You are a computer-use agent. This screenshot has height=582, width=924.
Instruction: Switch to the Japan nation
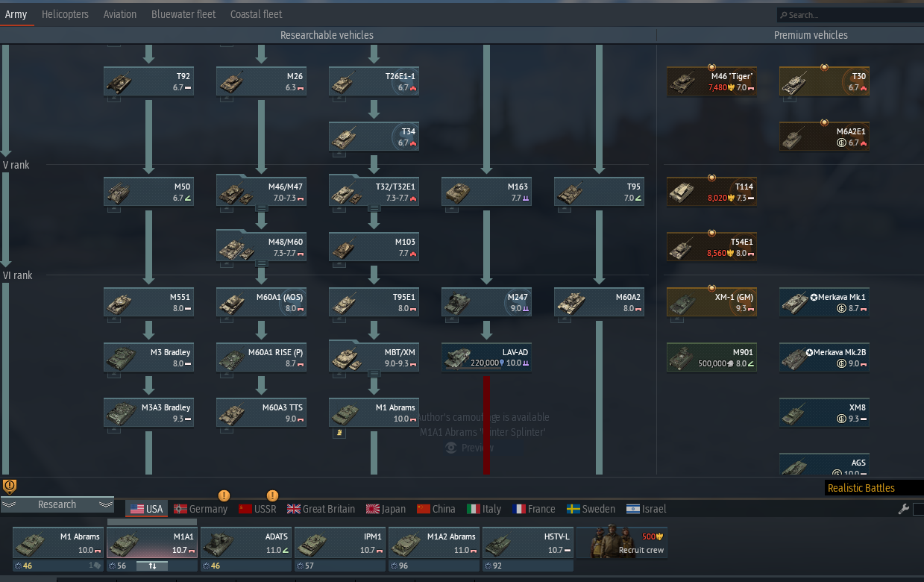point(386,509)
